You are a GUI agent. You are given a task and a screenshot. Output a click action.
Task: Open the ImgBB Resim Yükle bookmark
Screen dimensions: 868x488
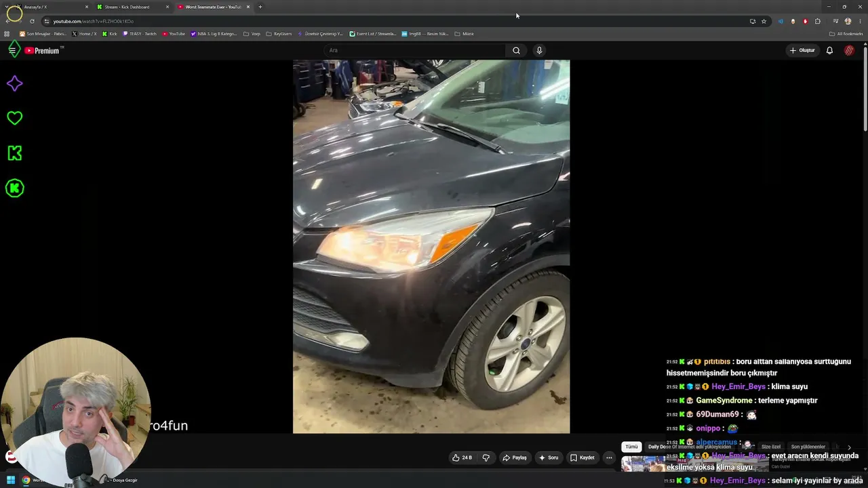pos(425,33)
